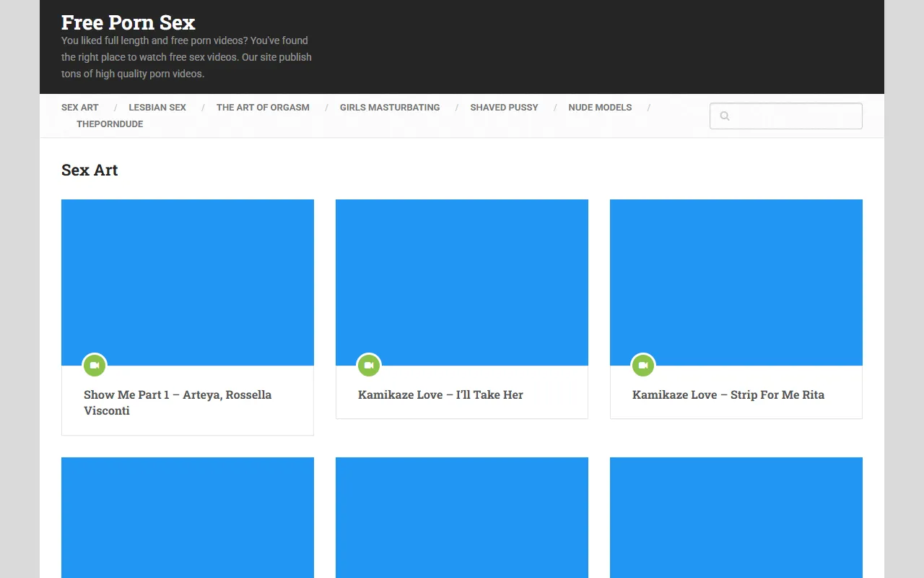Open the ThePornDude menu item
This screenshot has height=578, width=924.
point(110,124)
